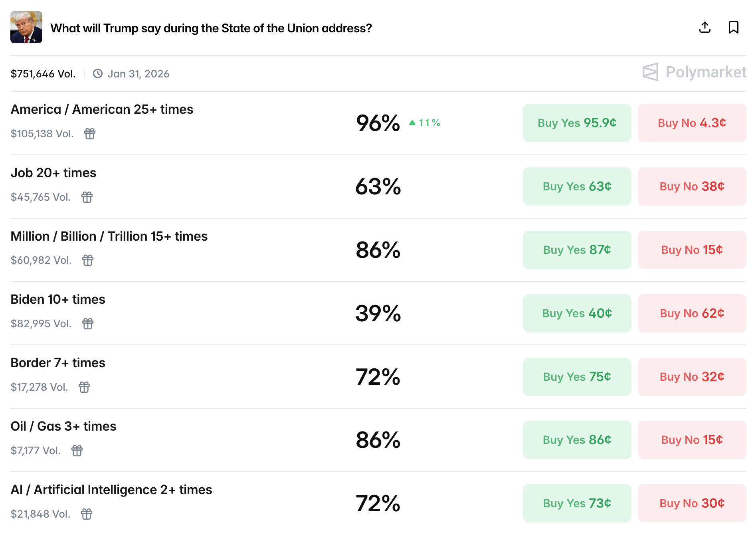Click the gift icon under Job 20+ times
The image size is (756, 534).
87,197
